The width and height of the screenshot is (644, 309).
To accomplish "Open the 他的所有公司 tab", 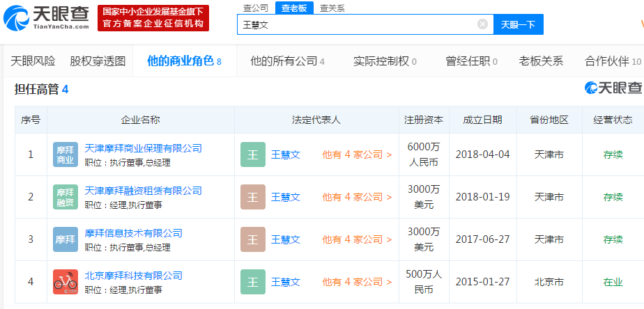I will point(287,61).
